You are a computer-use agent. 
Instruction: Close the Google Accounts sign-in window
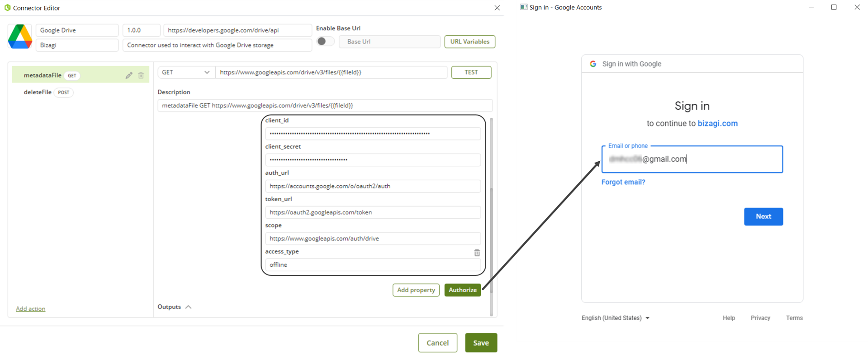tap(857, 7)
